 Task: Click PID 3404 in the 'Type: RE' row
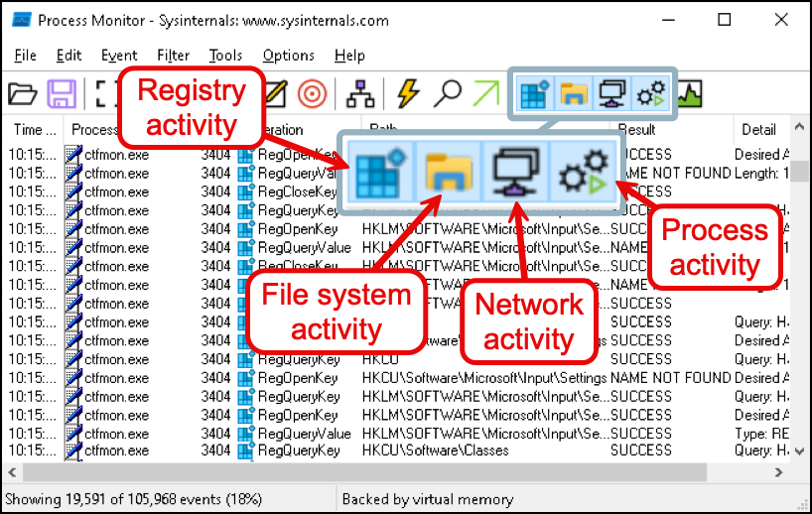[215, 434]
